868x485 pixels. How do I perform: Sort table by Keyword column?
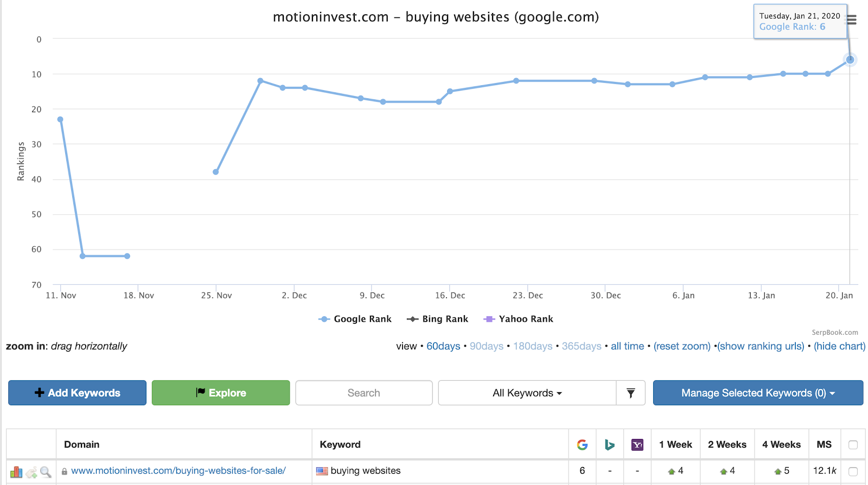tap(340, 445)
